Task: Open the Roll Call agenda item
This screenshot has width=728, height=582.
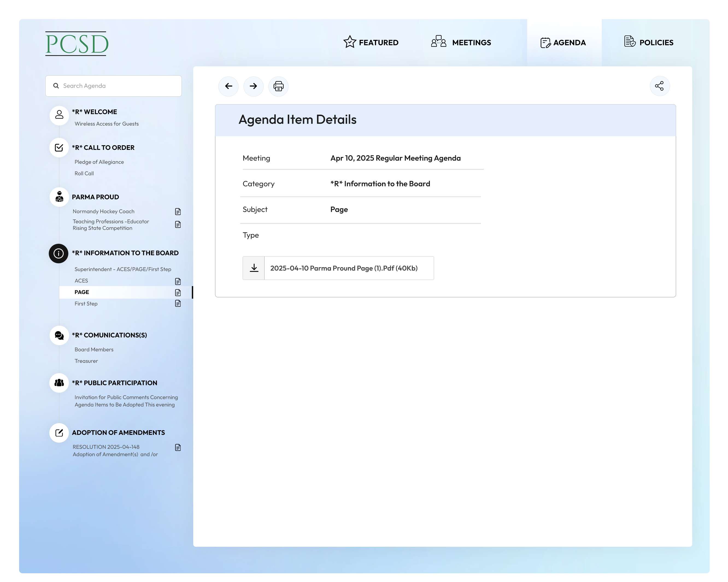Action: pos(84,173)
